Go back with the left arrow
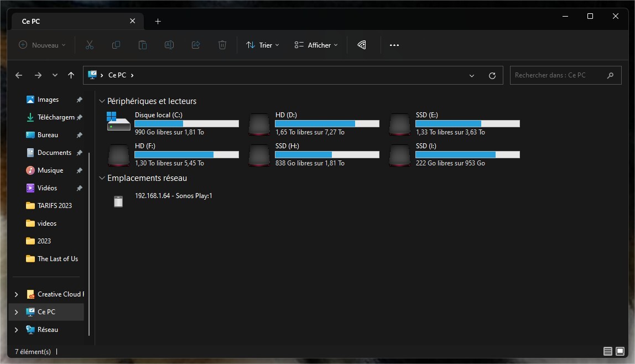This screenshot has height=364, width=635. click(19, 75)
